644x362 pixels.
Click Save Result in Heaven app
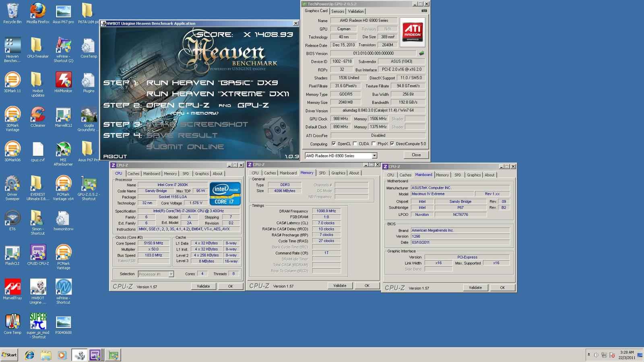[x=182, y=135]
